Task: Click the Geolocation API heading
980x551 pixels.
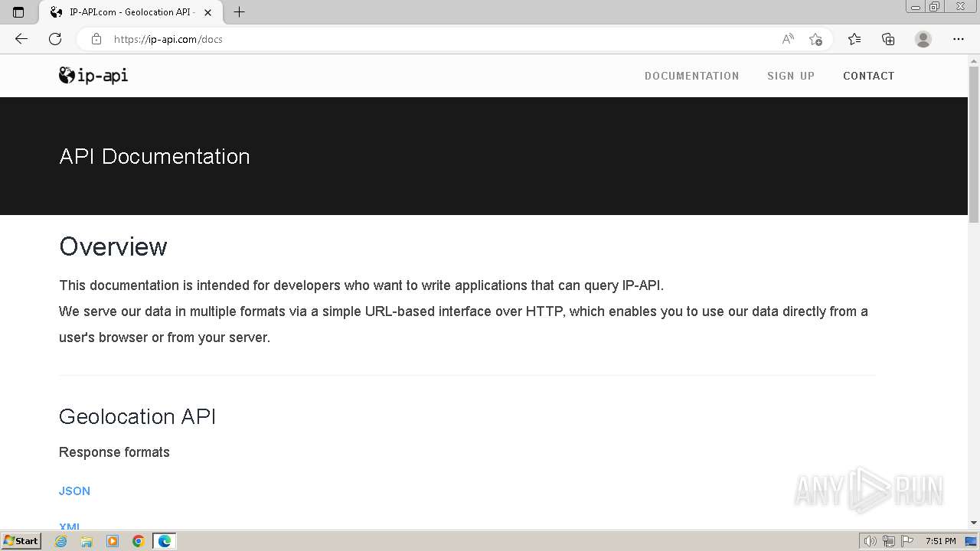Action: (138, 416)
